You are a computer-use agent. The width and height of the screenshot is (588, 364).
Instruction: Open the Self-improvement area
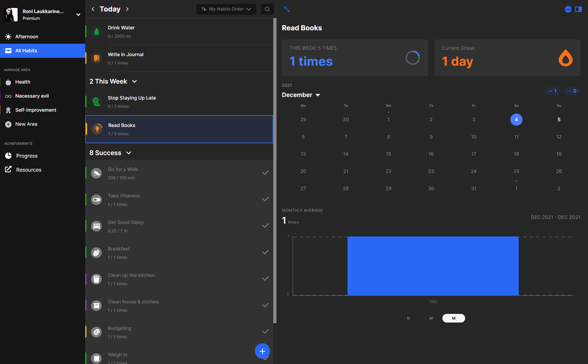click(42, 110)
